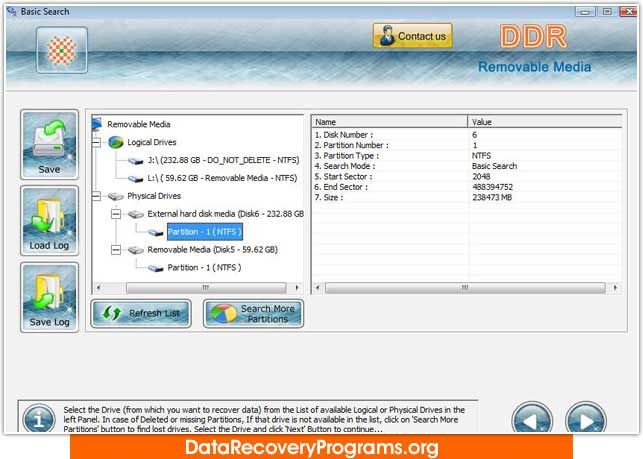Click details panel scroll left arrow
This screenshot has height=459, width=643.
(x=317, y=288)
